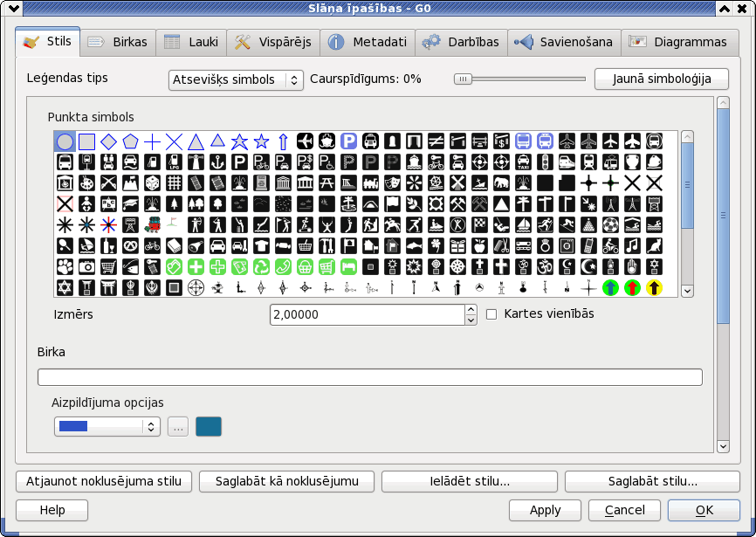The height and width of the screenshot is (537, 756).
Task: Pick the yellow circle black arrow symbol
Action: click(x=654, y=288)
